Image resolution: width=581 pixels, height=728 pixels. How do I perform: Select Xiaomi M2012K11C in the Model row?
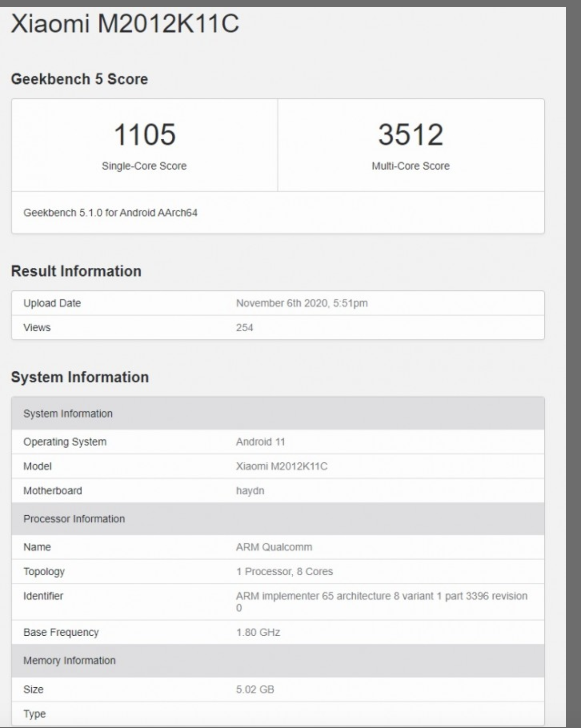tap(282, 466)
